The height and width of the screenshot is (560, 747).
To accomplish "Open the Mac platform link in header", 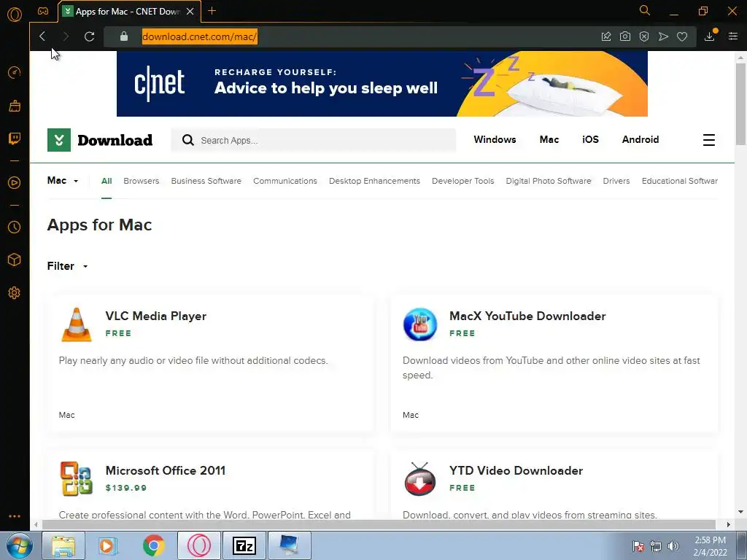I will pyautogui.click(x=549, y=139).
